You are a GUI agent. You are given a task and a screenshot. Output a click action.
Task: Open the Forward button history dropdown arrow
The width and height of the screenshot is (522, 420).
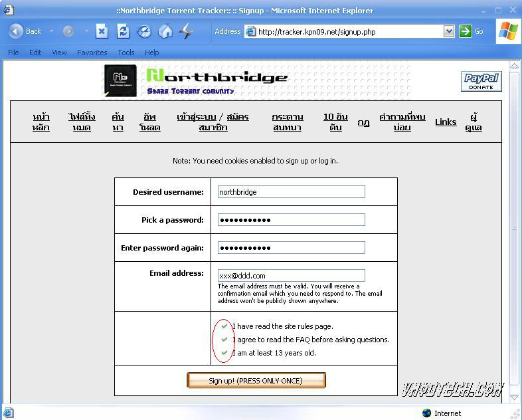(86, 31)
